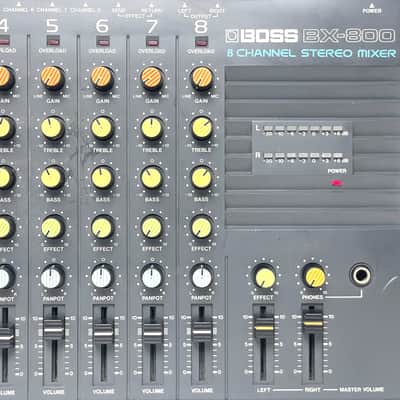Click the BX-800 model name

click(349, 36)
